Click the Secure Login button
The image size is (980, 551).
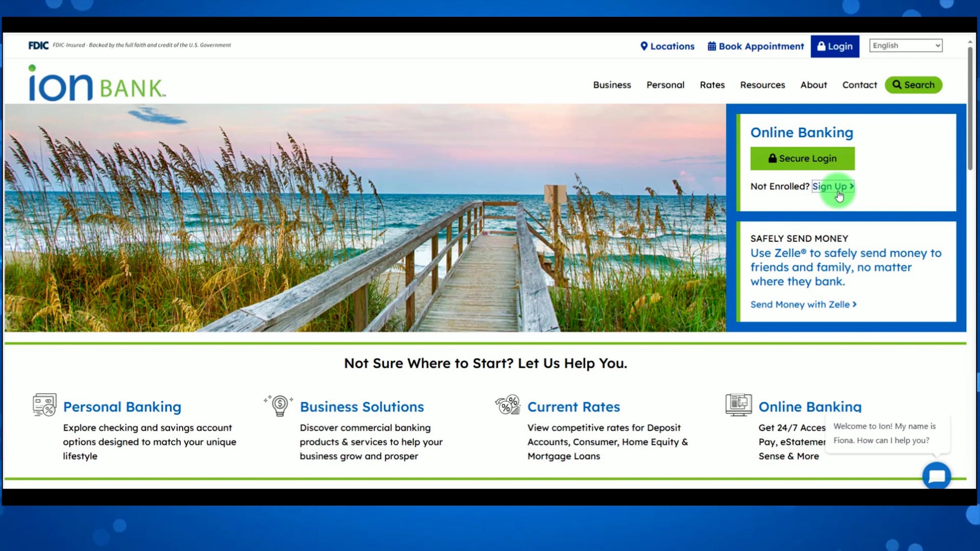tap(802, 158)
